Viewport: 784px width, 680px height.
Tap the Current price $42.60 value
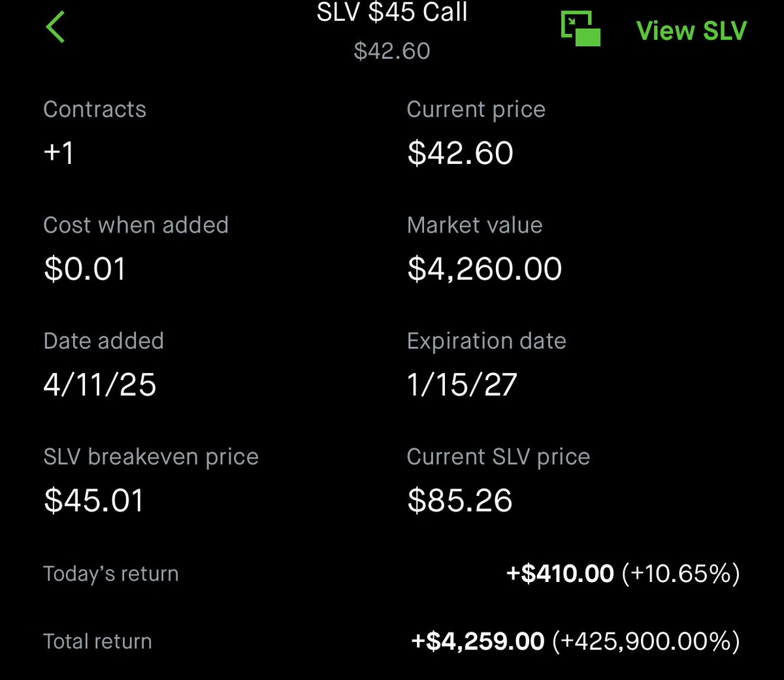coord(461,153)
